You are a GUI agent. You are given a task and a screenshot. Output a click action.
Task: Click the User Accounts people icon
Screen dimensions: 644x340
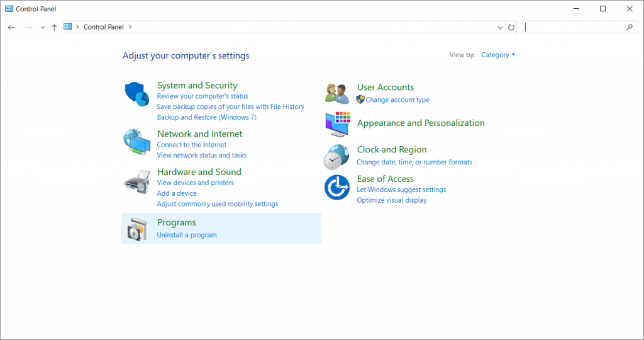(x=337, y=93)
